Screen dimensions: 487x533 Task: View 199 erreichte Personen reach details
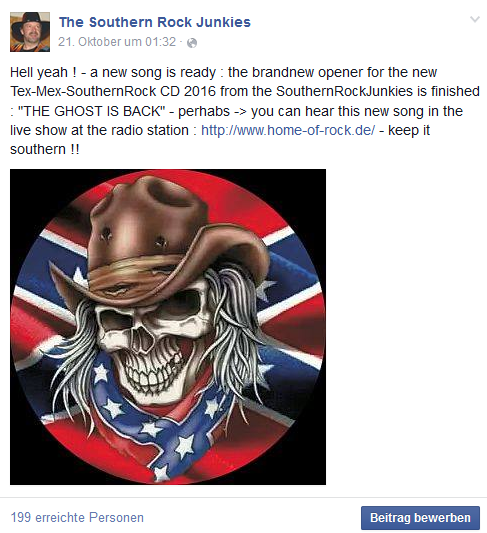(77, 517)
